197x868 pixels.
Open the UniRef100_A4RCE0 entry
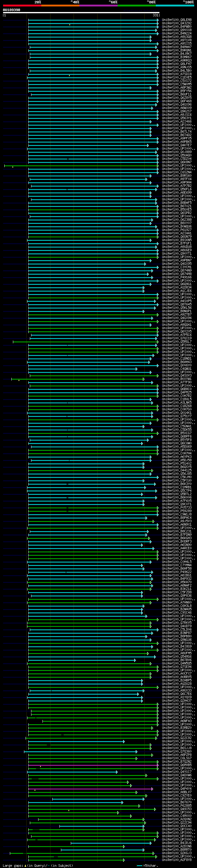click(177, 548)
